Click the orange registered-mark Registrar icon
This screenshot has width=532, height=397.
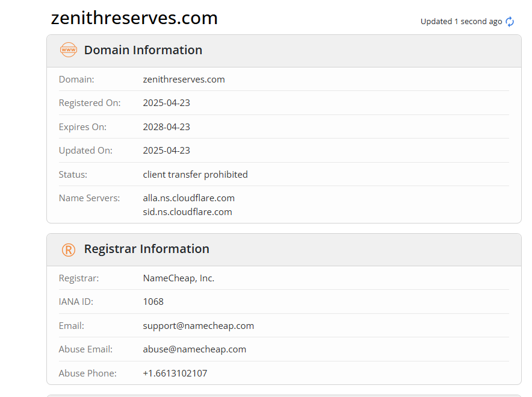click(69, 249)
